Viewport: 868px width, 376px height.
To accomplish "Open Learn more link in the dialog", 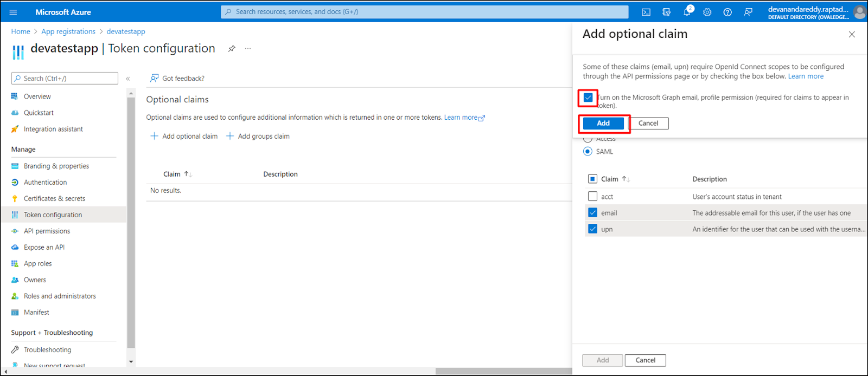I will pyautogui.click(x=806, y=76).
